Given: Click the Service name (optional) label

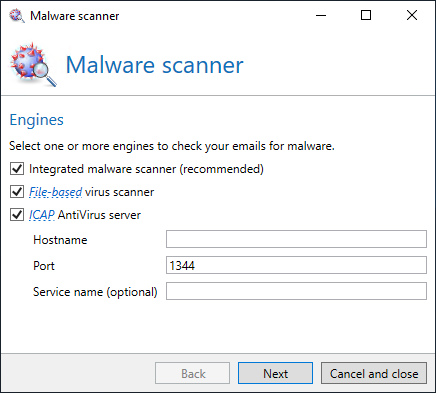Looking at the screenshot, I should coord(95,292).
